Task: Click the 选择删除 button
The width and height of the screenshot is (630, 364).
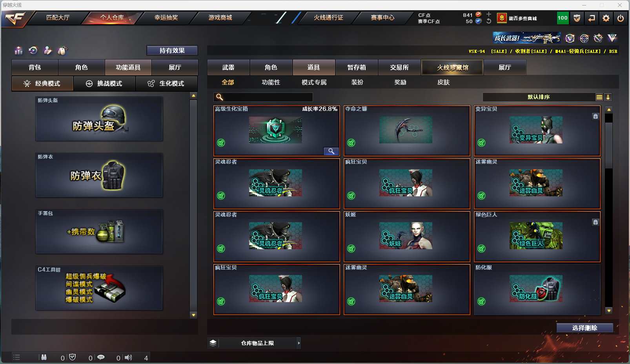Action: point(585,328)
